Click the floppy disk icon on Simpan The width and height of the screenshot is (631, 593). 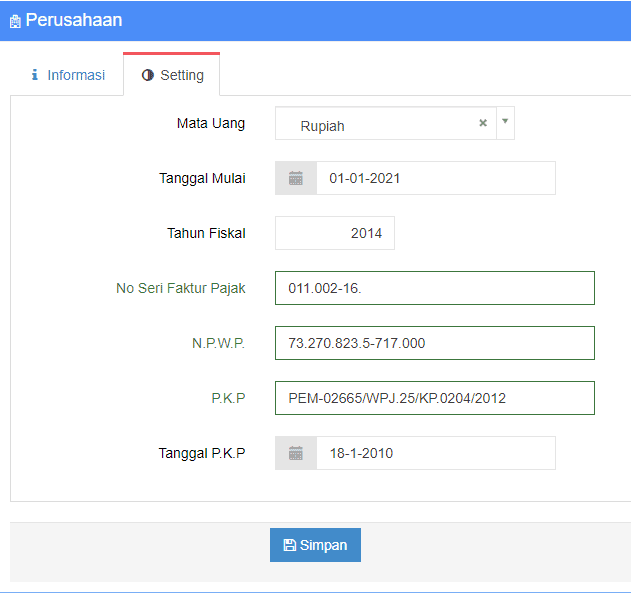pos(290,545)
